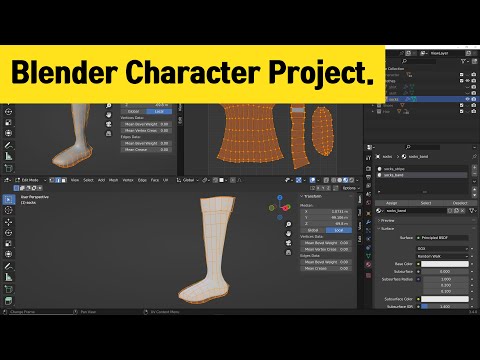Move material slot up with arrow
The image size is (480, 360).
pos(474,189)
